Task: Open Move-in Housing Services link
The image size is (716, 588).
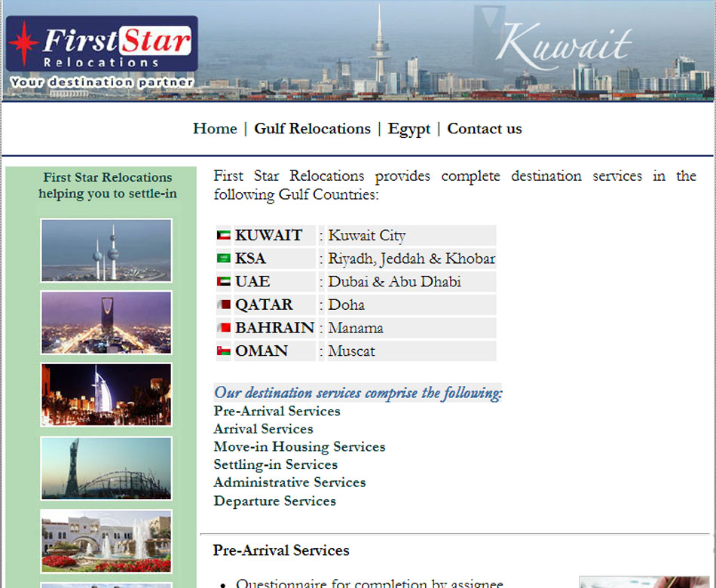Action: pyautogui.click(x=299, y=447)
